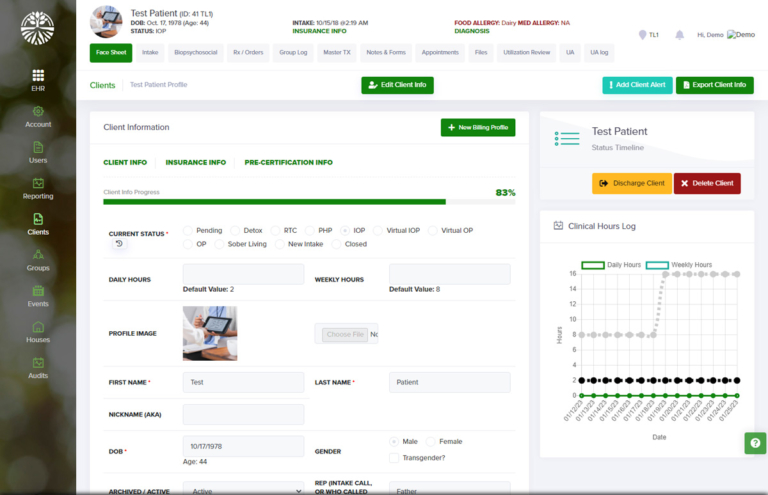Click the tree logo at top of sidebar
The height and width of the screenshot is (495, 768).
point(38,28)
